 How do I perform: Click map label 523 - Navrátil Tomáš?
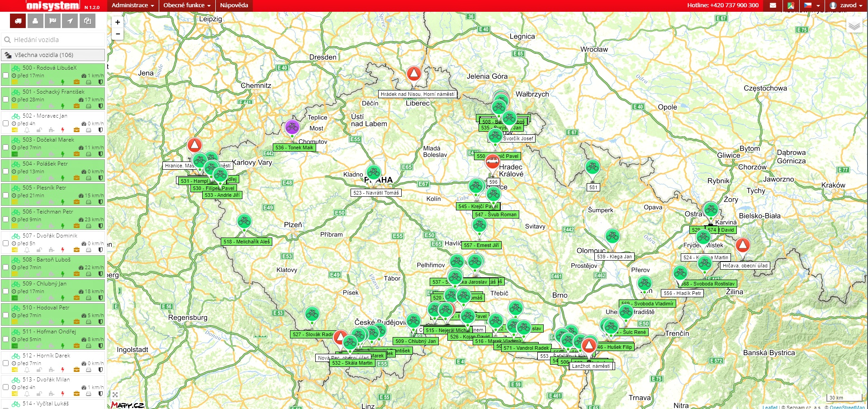pyautogui.click(x=376, y=193)
